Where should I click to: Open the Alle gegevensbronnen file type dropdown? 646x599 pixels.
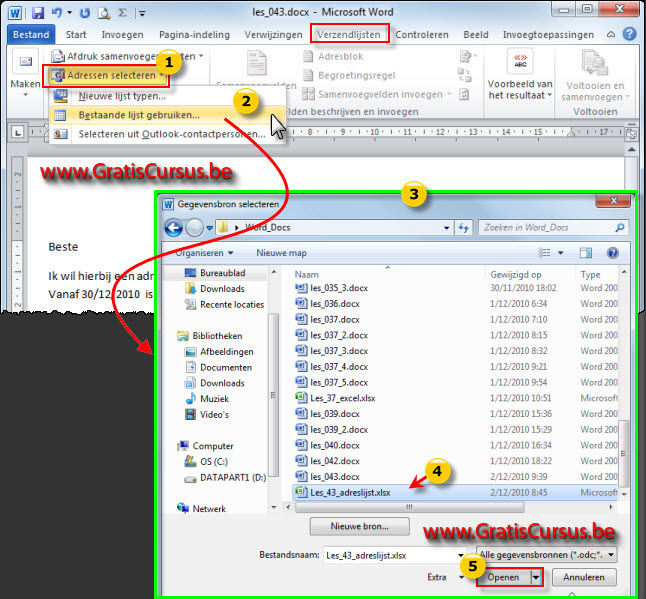pos(546,555)
